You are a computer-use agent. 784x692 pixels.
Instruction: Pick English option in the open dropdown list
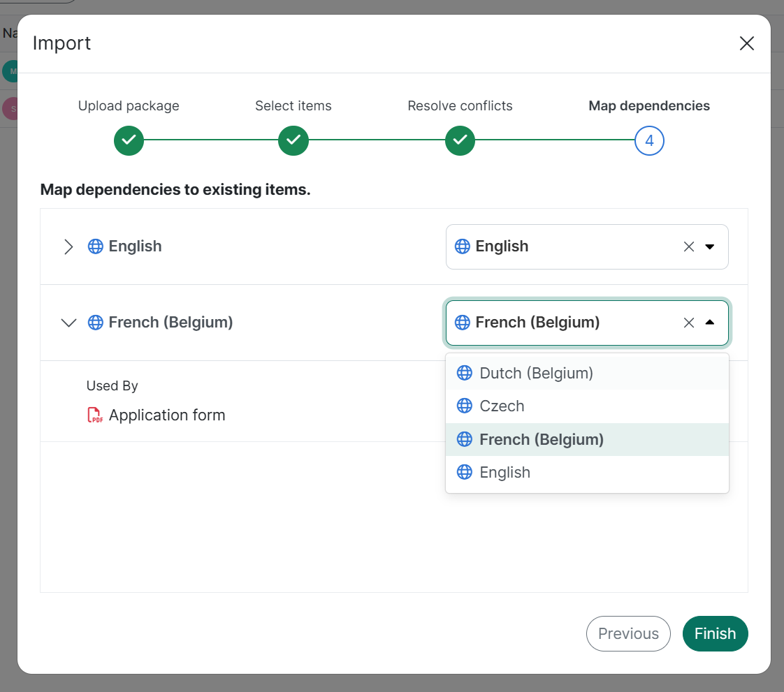tap(504, 472)
